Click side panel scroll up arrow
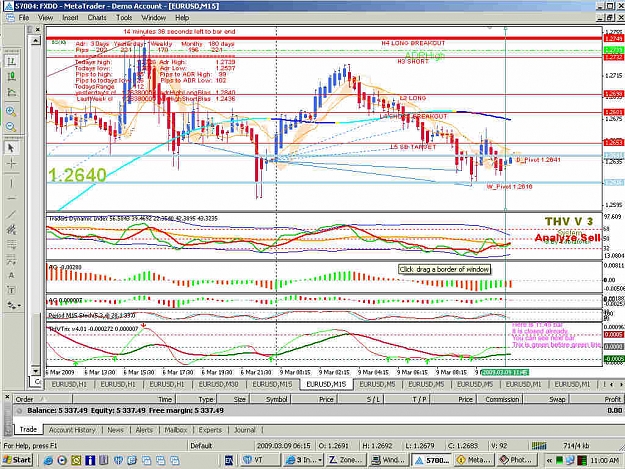The height and width of the screenshot is (469, 625). pos(35,41)
